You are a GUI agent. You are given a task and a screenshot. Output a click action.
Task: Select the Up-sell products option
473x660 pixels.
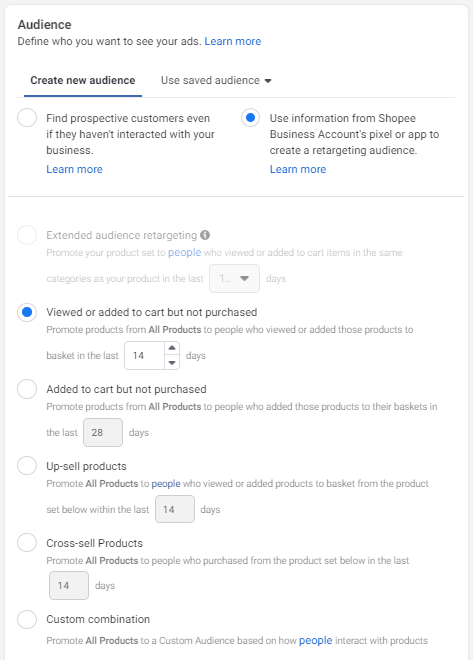27,466
